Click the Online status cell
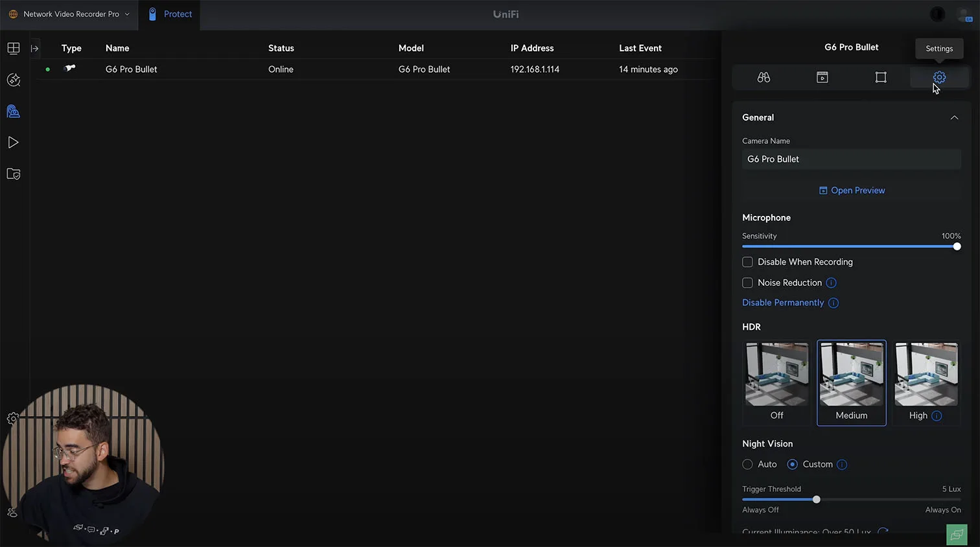 [x=281, y=69]
